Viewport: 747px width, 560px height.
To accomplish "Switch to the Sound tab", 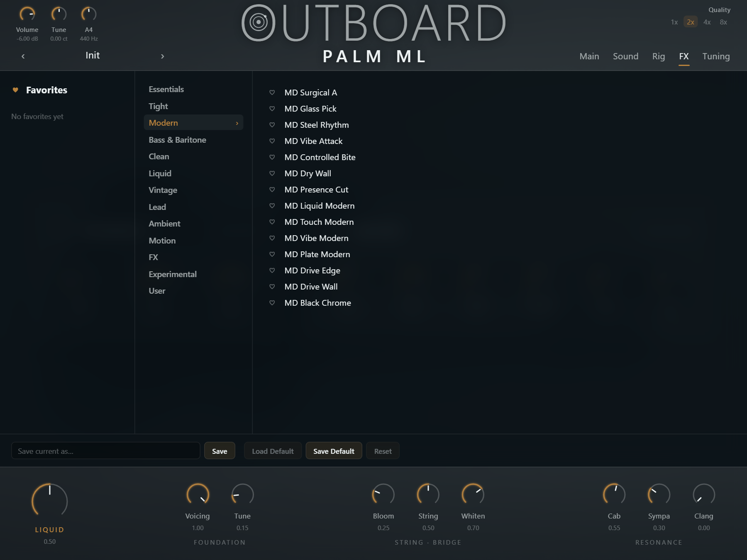I will pyautogui.click(x=626, y=56).
